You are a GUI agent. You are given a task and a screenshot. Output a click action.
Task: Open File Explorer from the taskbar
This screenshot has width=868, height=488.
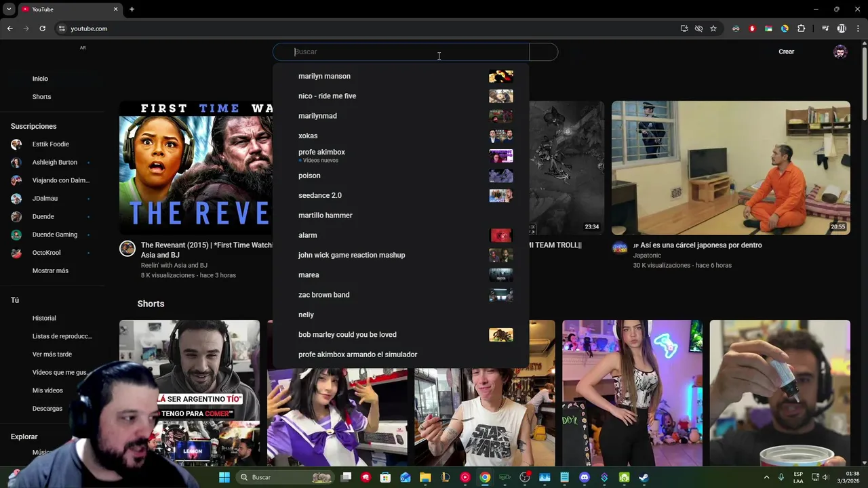pyautogui.click(x=425, y=477)
